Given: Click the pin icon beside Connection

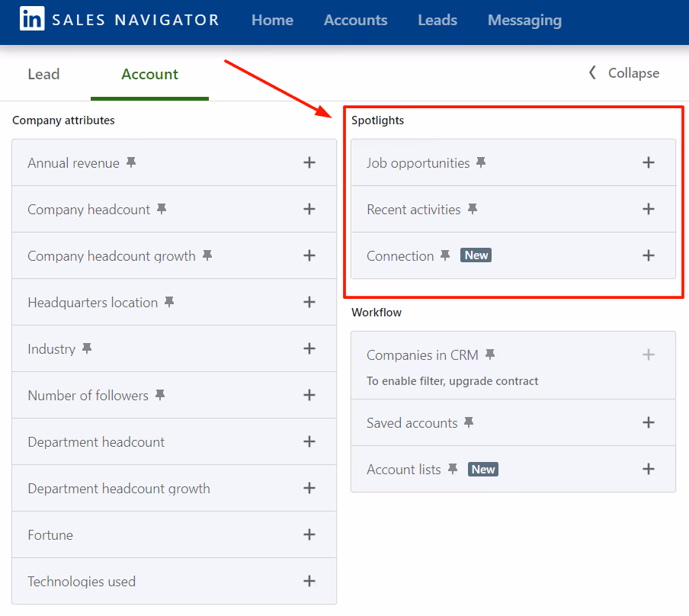Looking at the screenshot, I should coord(445,255).
